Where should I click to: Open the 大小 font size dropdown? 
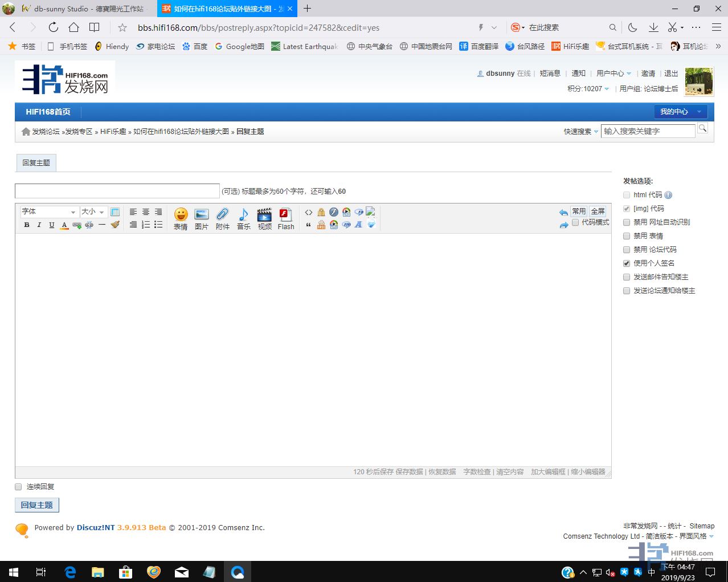point(93,211)
